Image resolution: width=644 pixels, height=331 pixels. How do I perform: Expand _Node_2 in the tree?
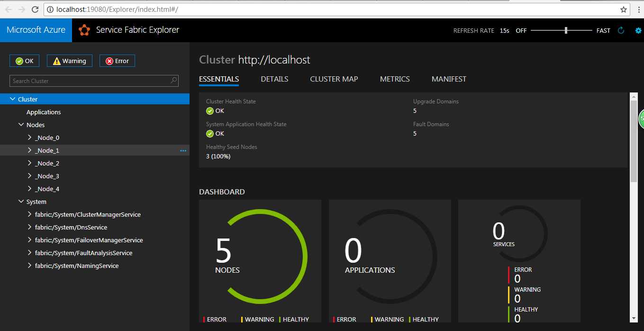[x=30, y=163]
